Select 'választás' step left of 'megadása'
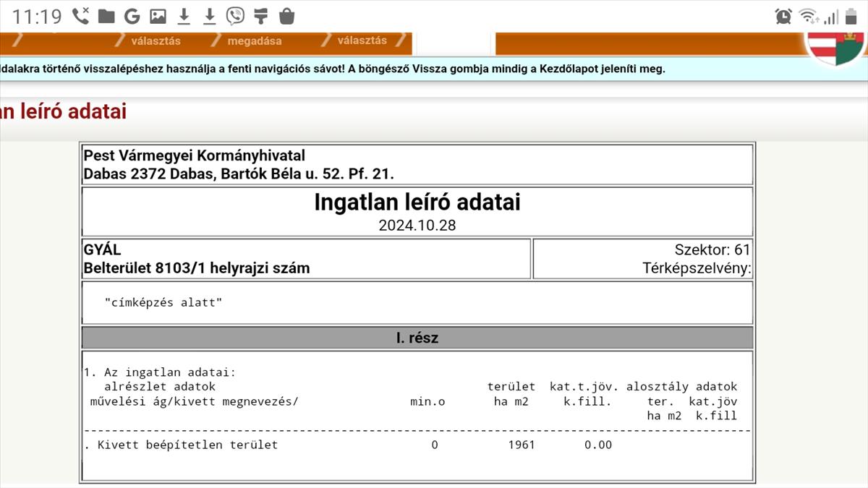The image size is (868, 488). (156, 41)
